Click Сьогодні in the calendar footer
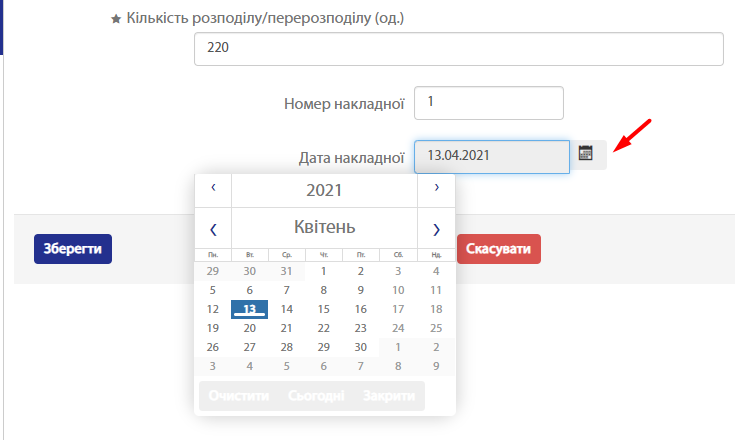The image size is (747, 440). pos(316,396)
